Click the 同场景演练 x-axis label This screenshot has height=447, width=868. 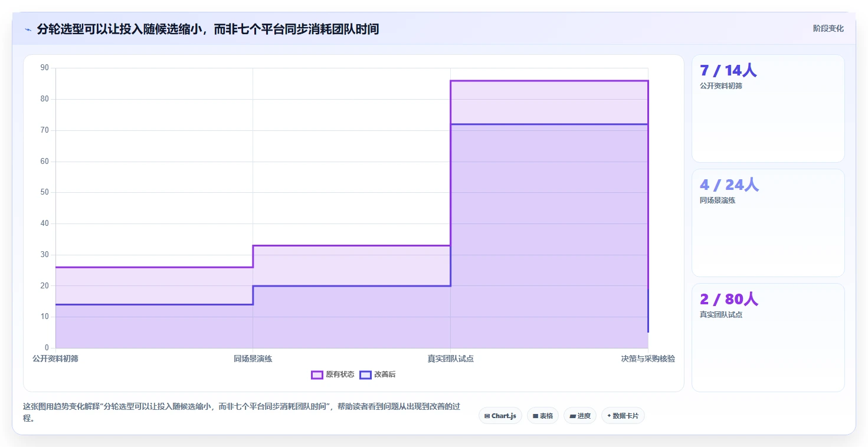pos(253,359)
